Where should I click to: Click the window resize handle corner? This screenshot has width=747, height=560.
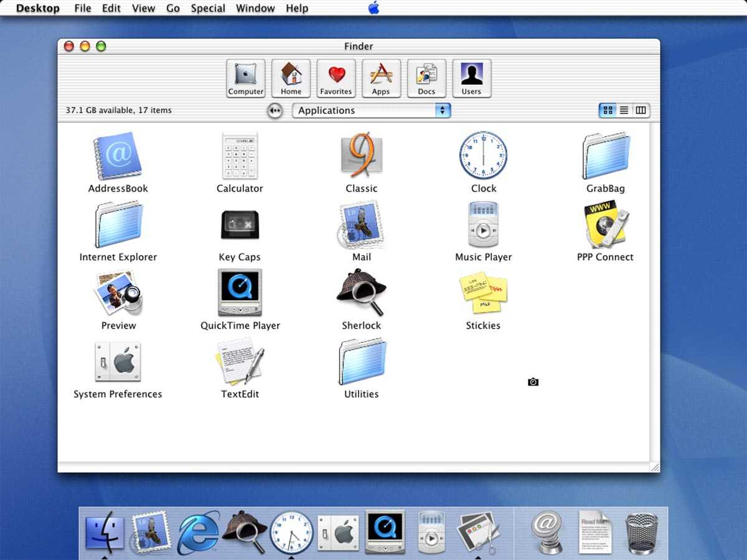pos(654,467)
